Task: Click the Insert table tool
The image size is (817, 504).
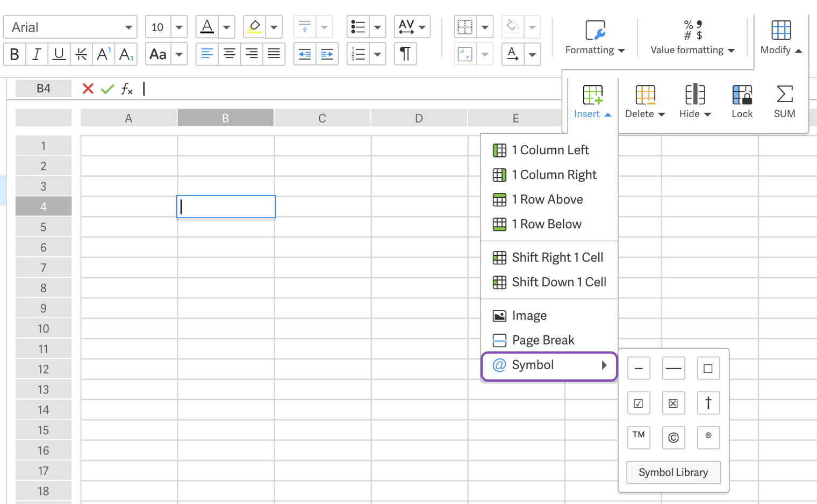Action: 592,102
